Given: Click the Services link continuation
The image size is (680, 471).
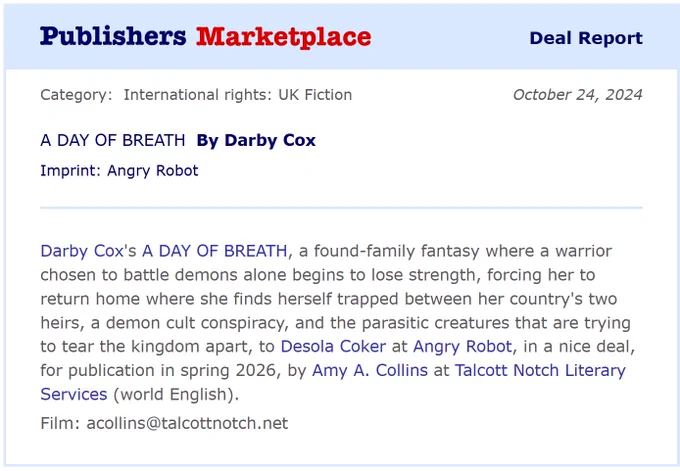Looking at the screenshot, I should point(74,394).
